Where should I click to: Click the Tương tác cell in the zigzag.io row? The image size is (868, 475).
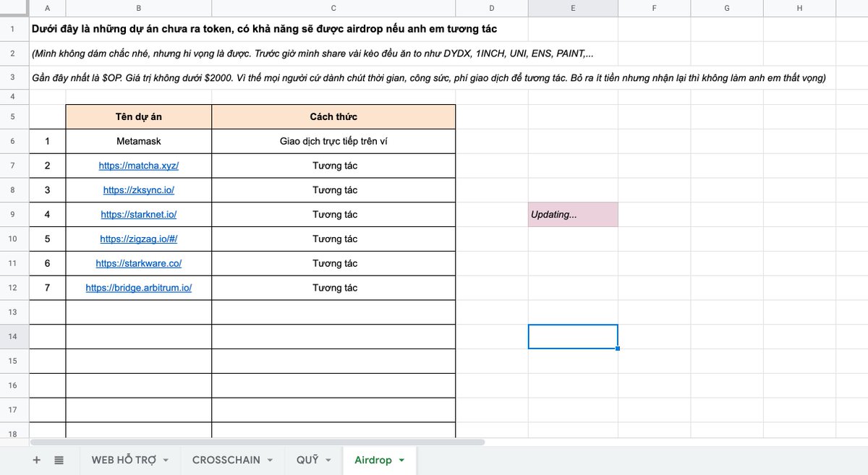[333, 239]
